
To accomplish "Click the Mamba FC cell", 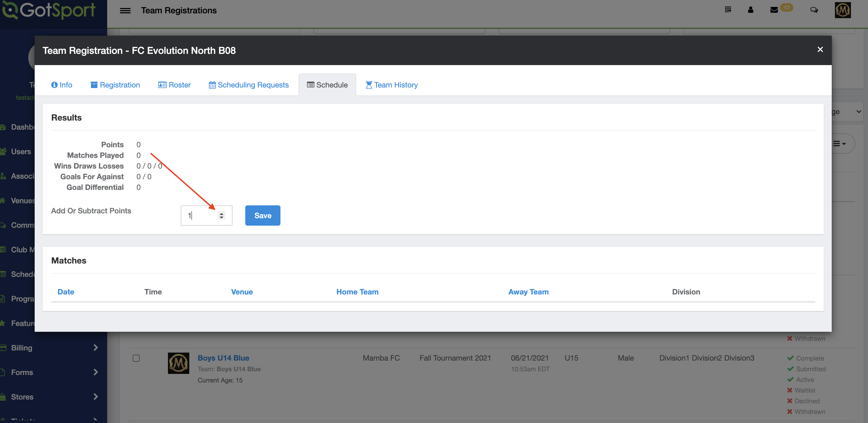I will (x=381, y=358).
